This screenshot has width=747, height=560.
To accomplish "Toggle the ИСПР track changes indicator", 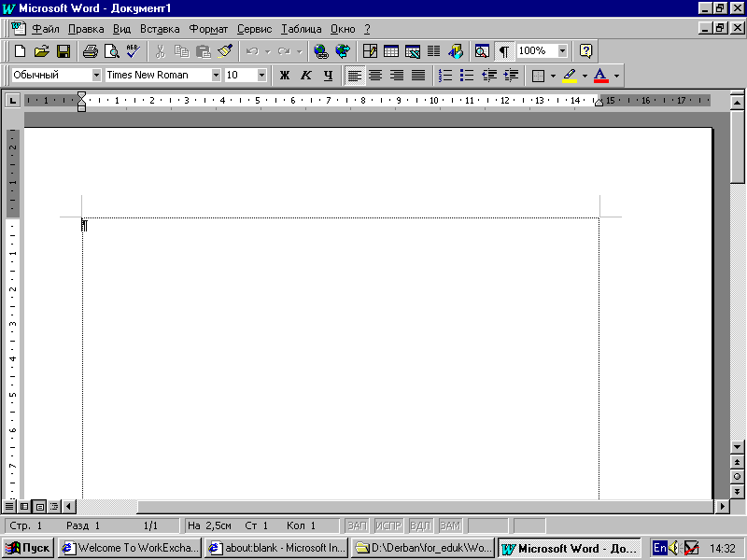I will 388,525.
